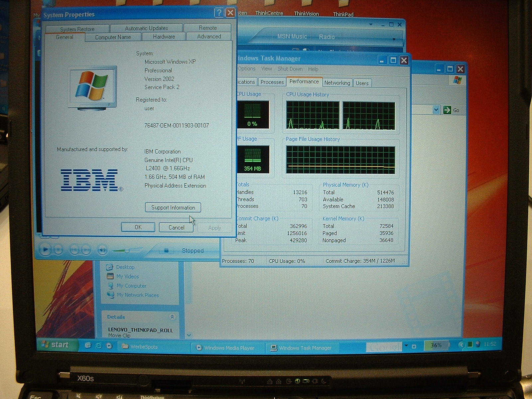Click the Start button
This screenshot has width=532, height=399.
pyautogui.click(x=56, y=345)
